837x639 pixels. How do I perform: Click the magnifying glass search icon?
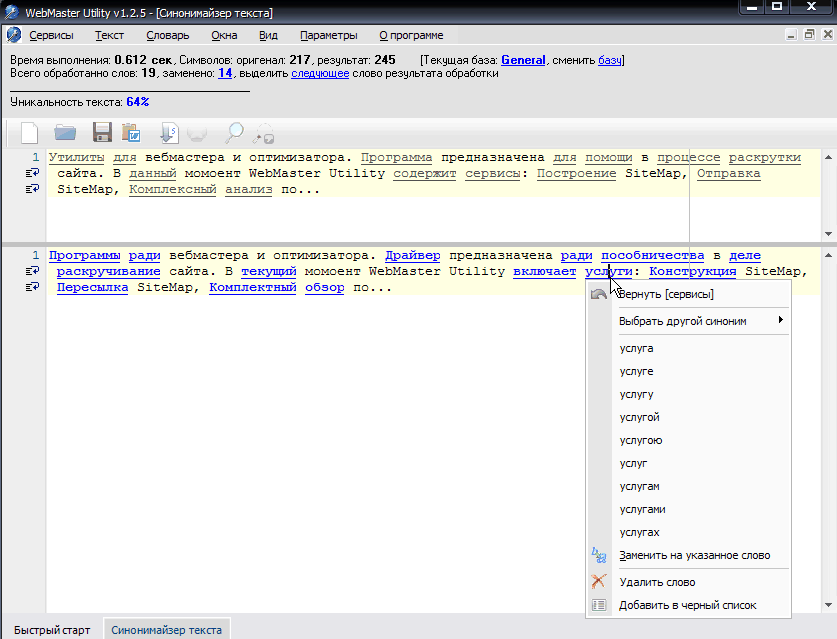tap(234, 132)
